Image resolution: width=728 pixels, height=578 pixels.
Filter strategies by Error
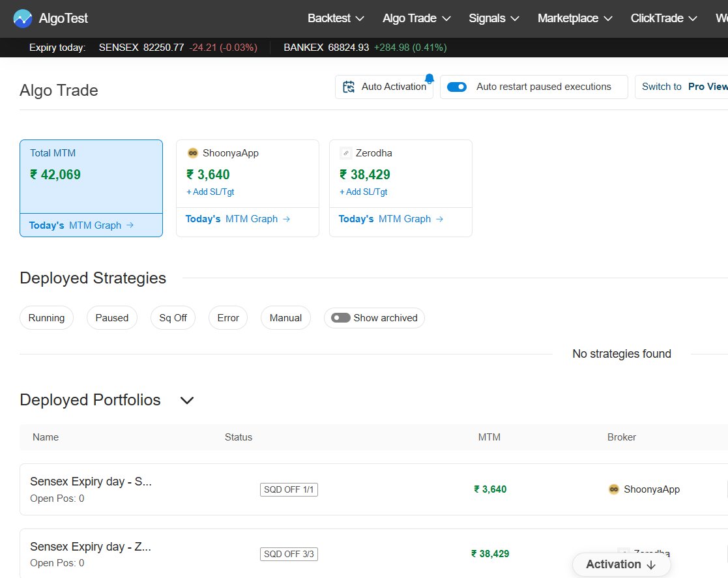[228, 318]
